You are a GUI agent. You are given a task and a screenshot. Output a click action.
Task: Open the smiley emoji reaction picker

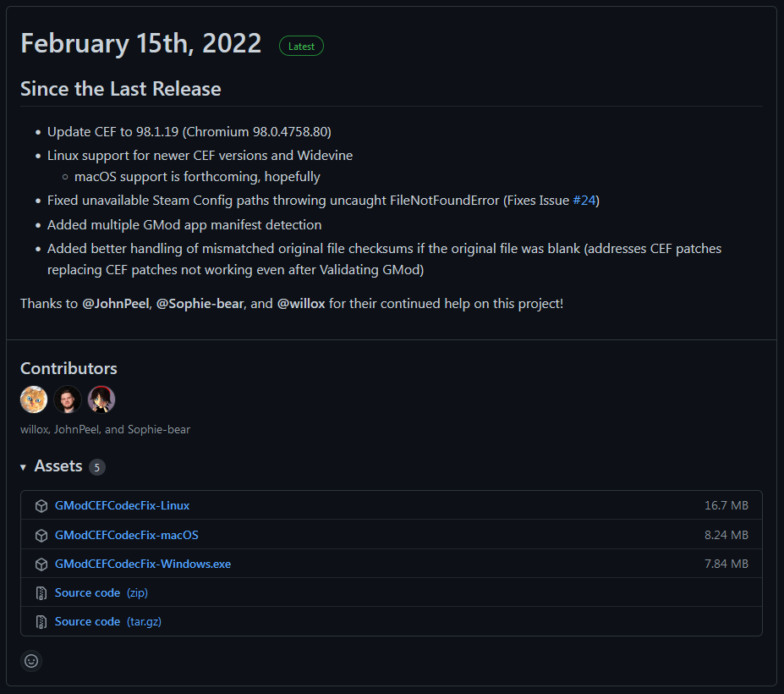pos(31,661)
